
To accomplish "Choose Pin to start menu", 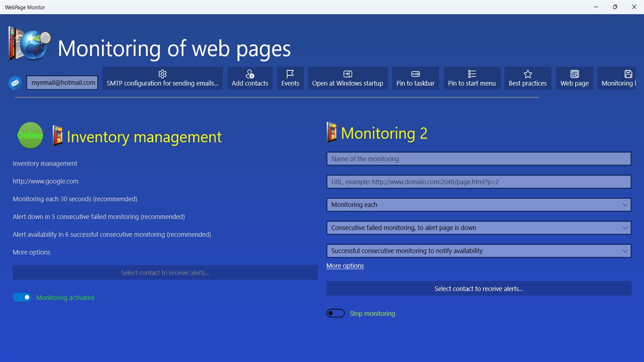I will point(472,78).
